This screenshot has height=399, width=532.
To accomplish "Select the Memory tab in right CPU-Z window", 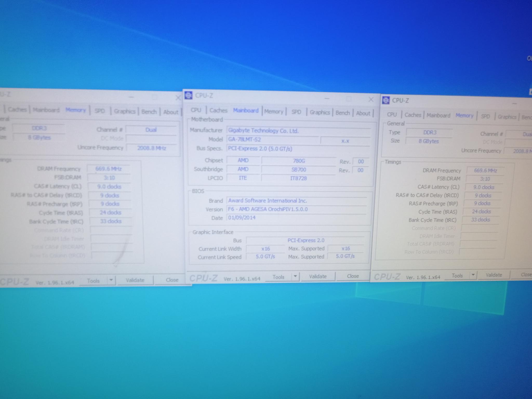I will [464, 116].
